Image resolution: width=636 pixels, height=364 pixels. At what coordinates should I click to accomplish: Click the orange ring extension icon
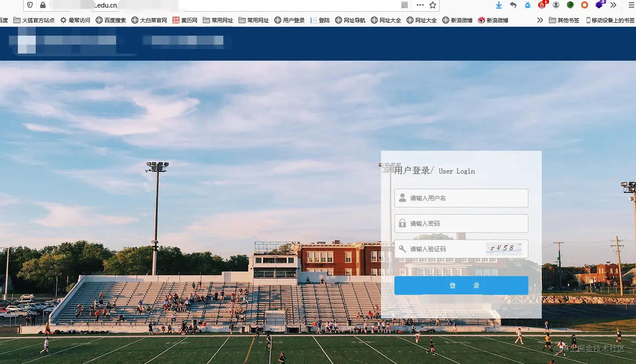(x=585, y=5)
